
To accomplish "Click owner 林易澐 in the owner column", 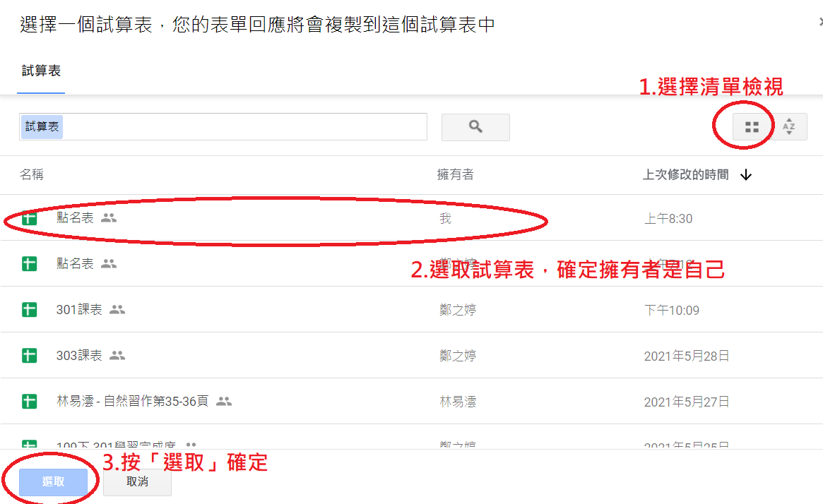I will pyautogui.click(x=458, y=402).
